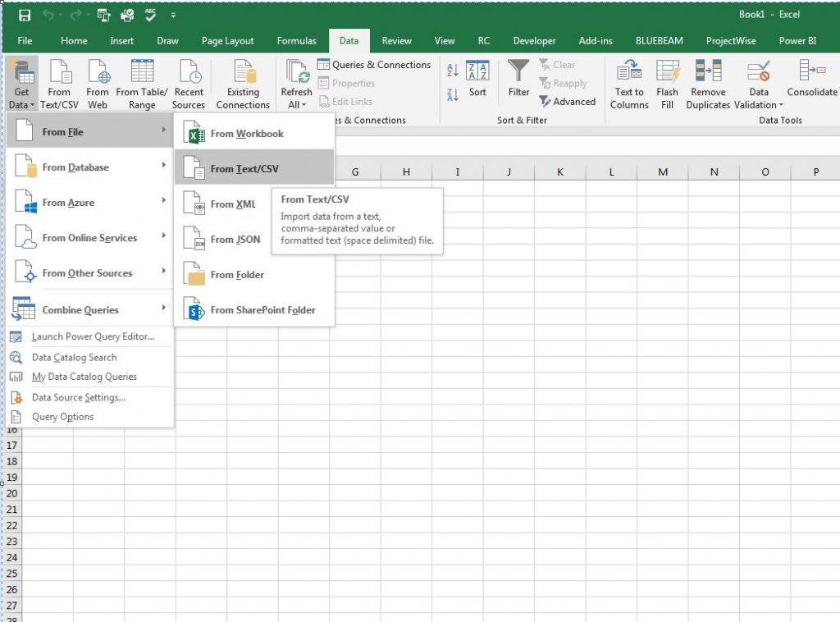Viewport: 840px width, 622px height.
Task: Sort descending Z to A icon
Action: pyautogui.click(x=453, y=95)
